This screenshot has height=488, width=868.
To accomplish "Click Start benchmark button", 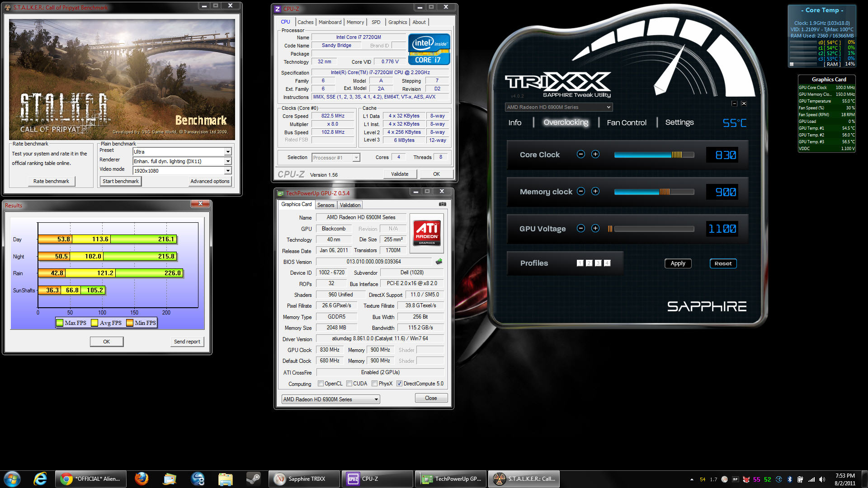I will (121, 181).
